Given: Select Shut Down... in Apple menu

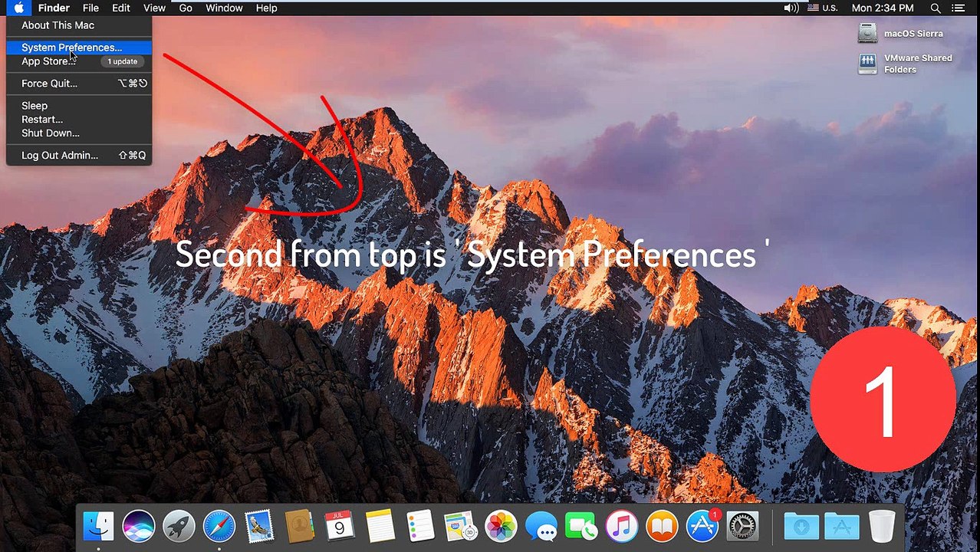Looking at the screenshot, I should 79,133.
